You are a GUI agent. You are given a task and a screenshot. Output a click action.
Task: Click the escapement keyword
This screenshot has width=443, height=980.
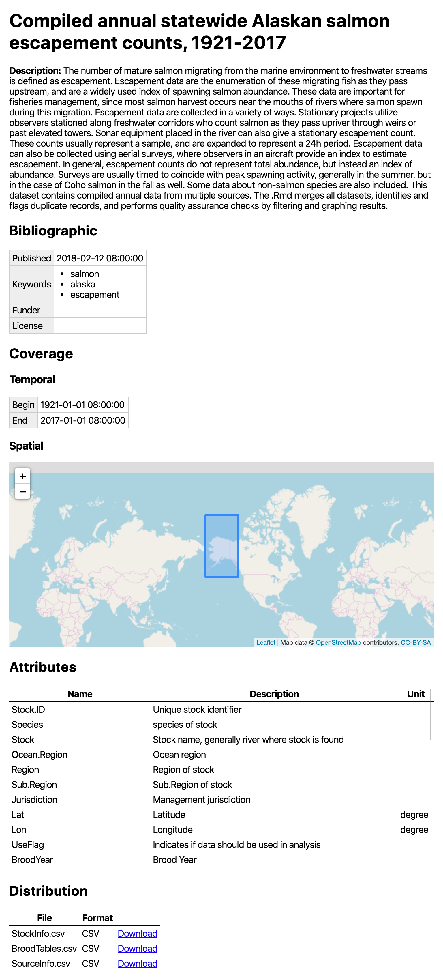95,295
